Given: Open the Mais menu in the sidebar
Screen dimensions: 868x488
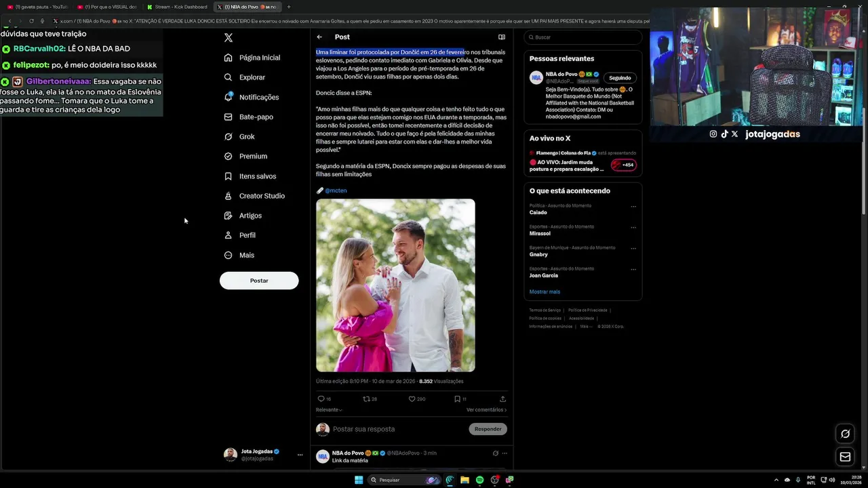Looking at the screenshot, I should point(239,255).
